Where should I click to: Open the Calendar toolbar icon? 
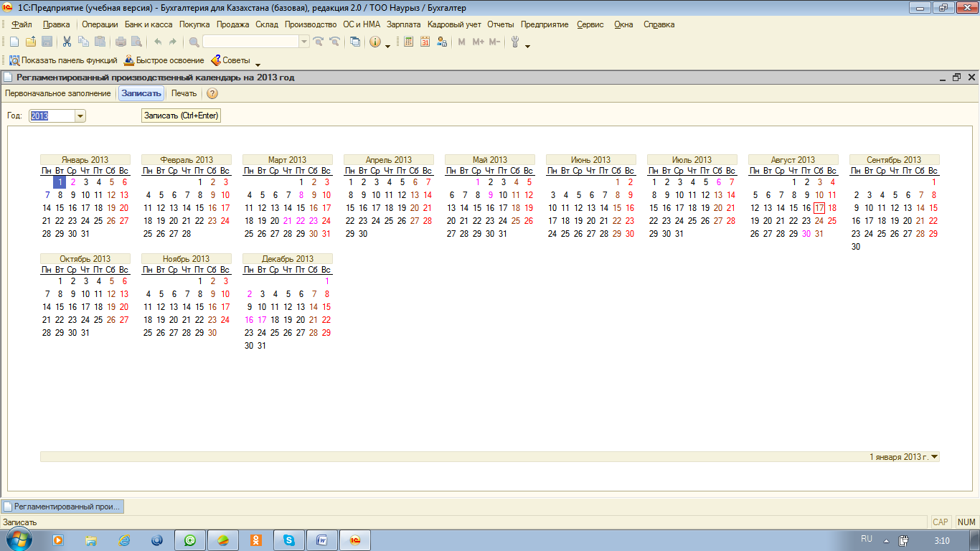tap(425, 42)
